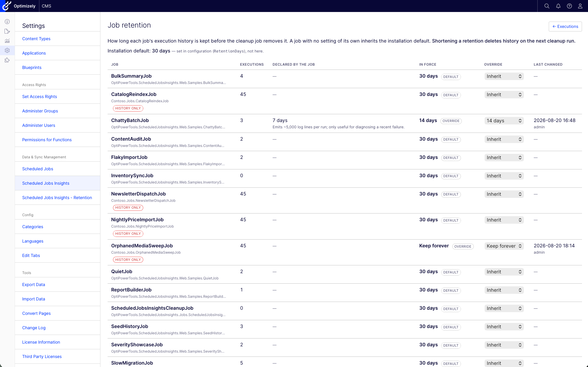This screenshot has width=588, height=367.
Task: Open the content edit icon in left rail
Action: point(7,31)
